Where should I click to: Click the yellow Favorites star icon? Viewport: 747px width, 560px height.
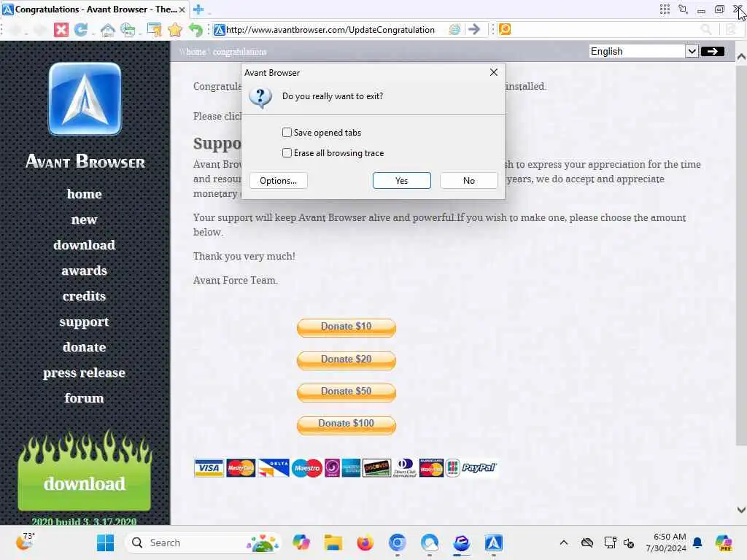(175, 29)
